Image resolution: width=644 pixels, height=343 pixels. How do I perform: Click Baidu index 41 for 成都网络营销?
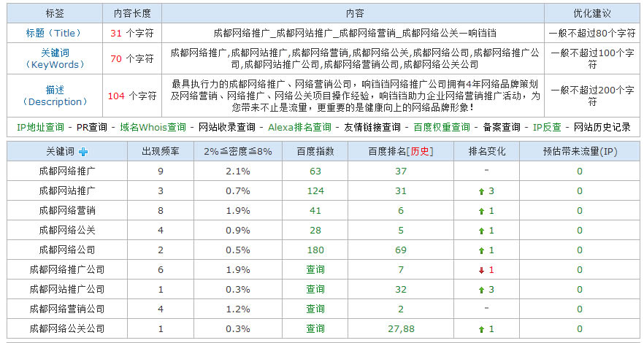tap(315, 210)
